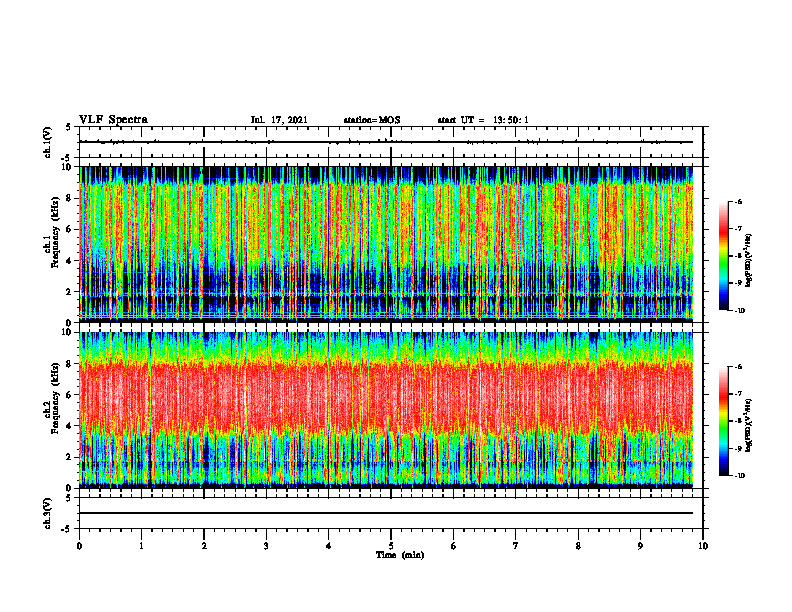Click the 'Time (min)' axis label

coord(400,555)
